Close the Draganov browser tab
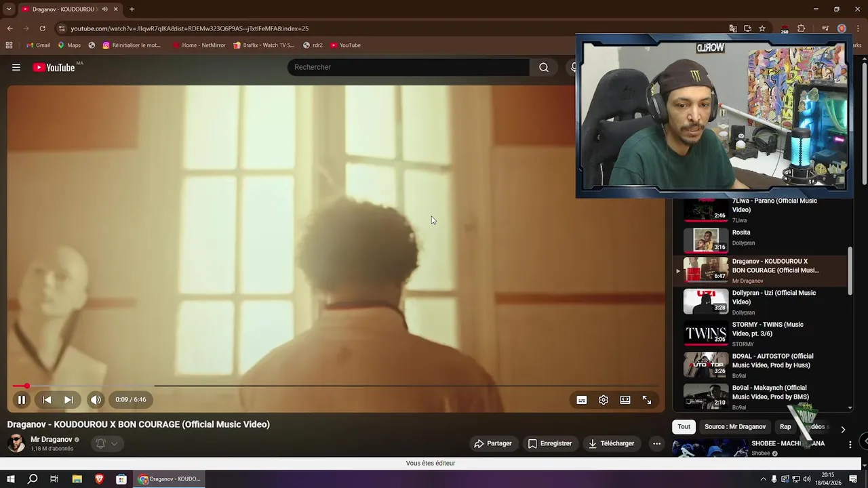Viewport: 868px width, 488px height. pyautogui.click(x=116, y=9)
